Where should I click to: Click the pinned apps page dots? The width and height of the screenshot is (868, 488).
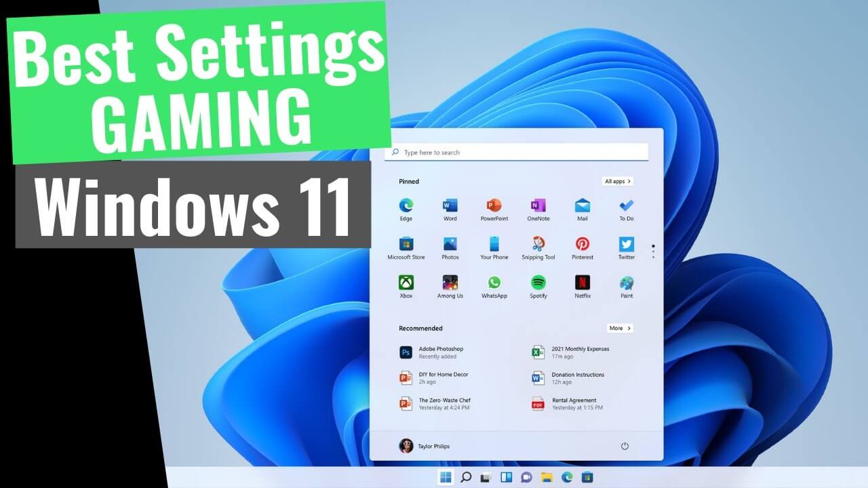click(653, 251)
